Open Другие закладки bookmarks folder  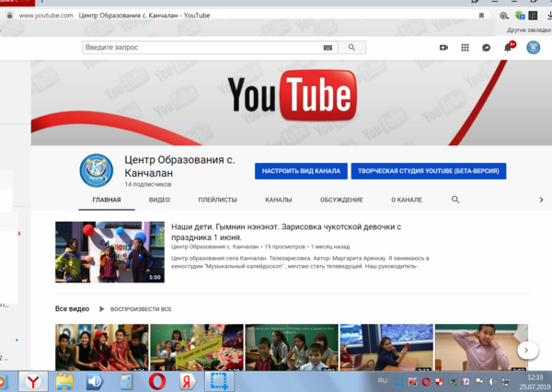point(529,30)
